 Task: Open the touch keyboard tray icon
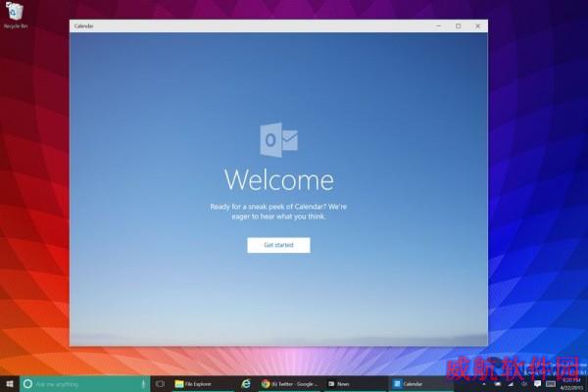(x=551, y=384)
